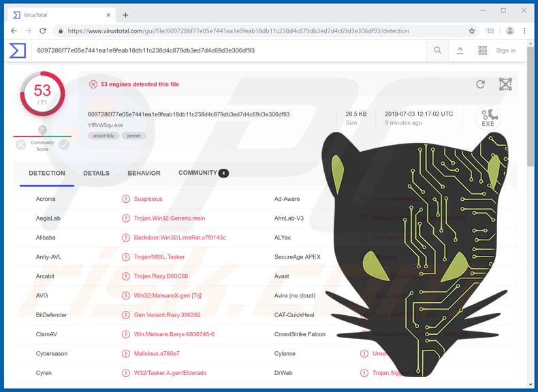The width and height of the screenshot is (538, 392).
Task: Click the search magnifier icon
Action: [x=437, y=50]
